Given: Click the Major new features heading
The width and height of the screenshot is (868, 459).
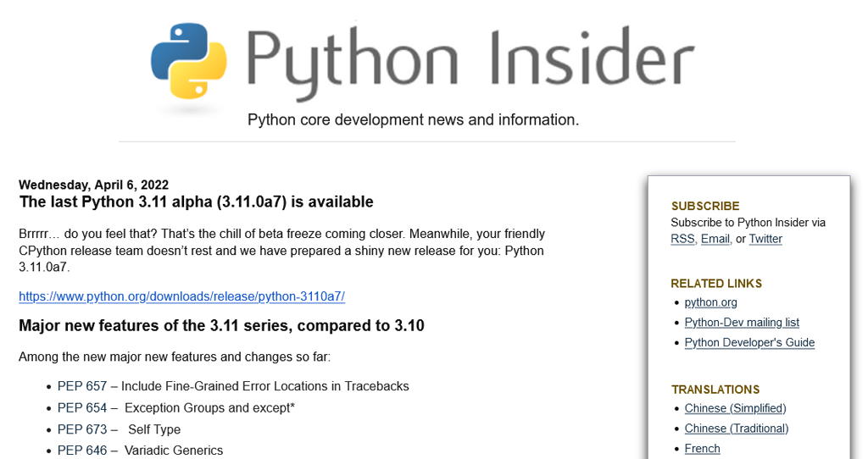Looking at the screenshot, I should [221, 326].
